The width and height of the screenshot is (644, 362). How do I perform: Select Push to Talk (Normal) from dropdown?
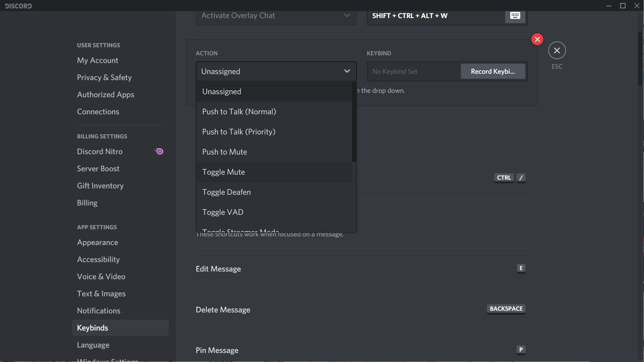pyautogui.click(x=239, y=111)
